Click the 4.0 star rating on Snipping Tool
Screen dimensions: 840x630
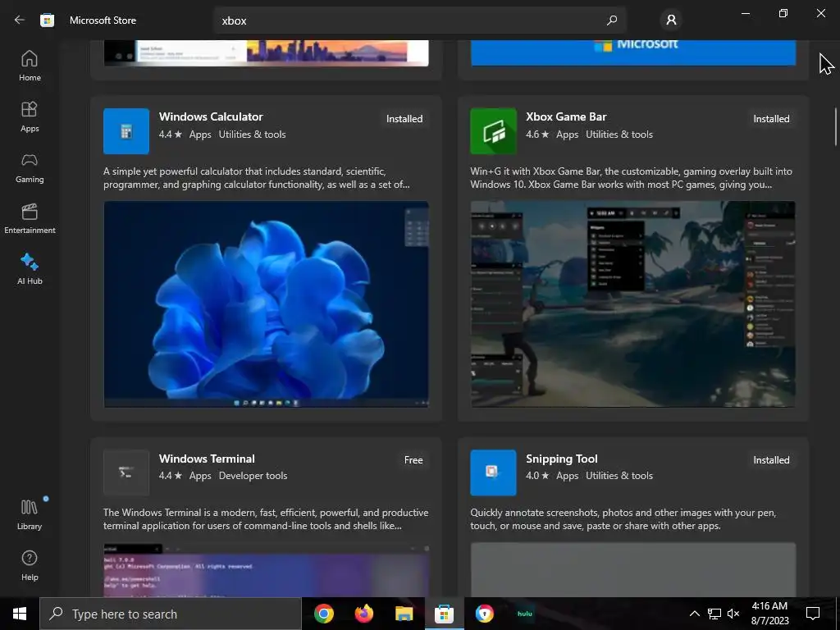(x=537, y=476)
